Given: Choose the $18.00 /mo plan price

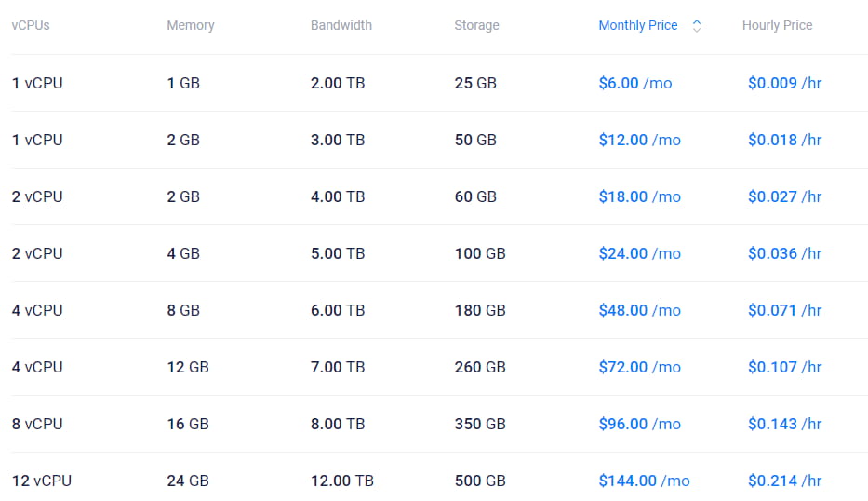Looking at the screenshot, I should (x=639, y=196).
